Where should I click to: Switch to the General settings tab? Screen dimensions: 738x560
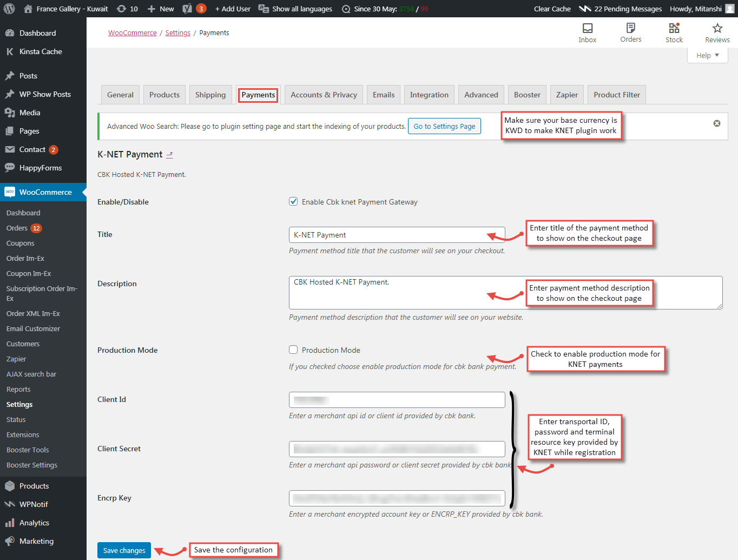[120, 95]
